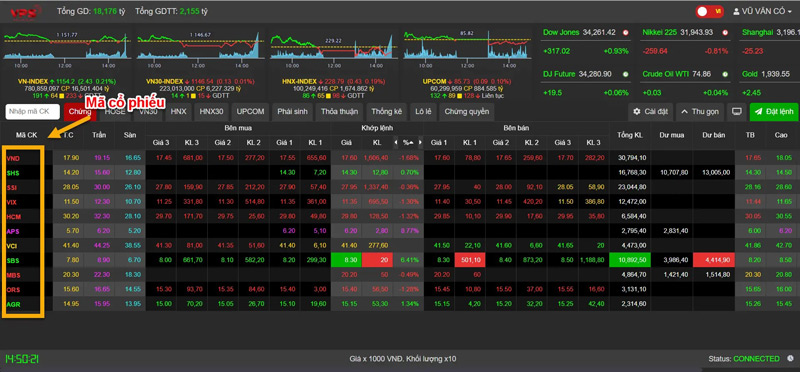Open the Chứng quyền tab
The height and width of the screenshot is (372, 800).
click(466, 112)
